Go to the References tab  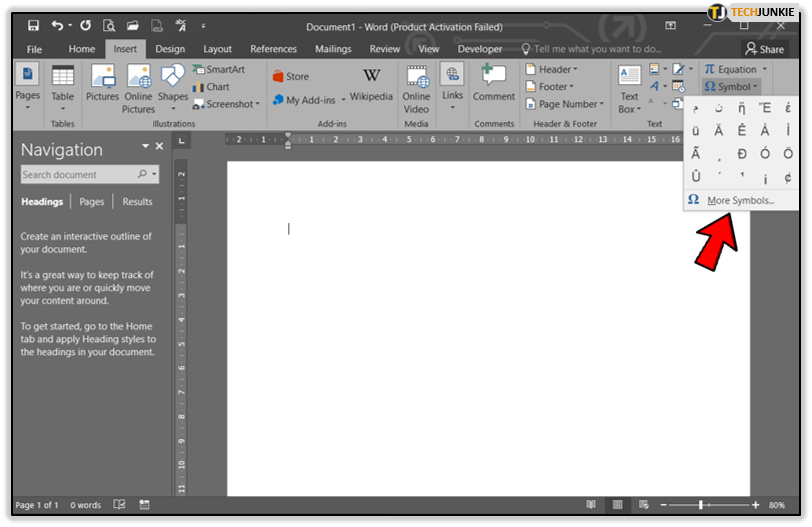[273, 49]
